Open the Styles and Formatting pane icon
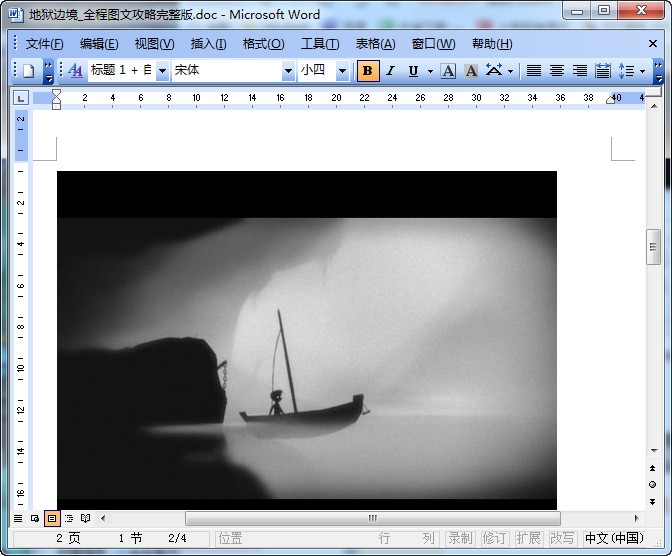Screen dimensions: 672x556 click(75, 71)
